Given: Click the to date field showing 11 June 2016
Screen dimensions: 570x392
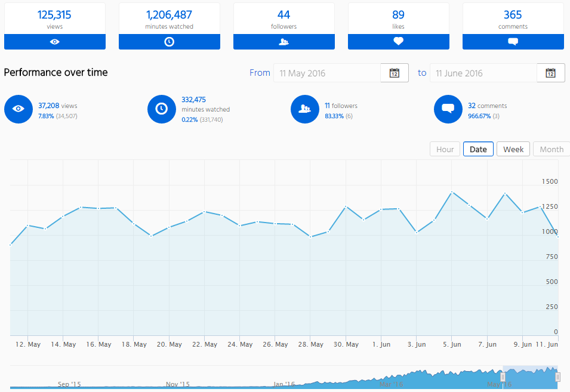Looking at the screenshot, I should pyautogui.click(x=483, y=73).
